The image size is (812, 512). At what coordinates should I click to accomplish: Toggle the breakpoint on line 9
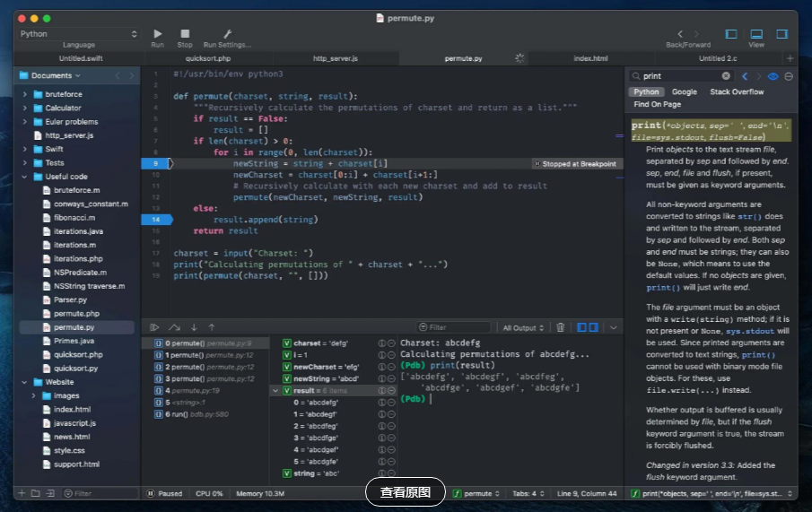coord(156,163)
